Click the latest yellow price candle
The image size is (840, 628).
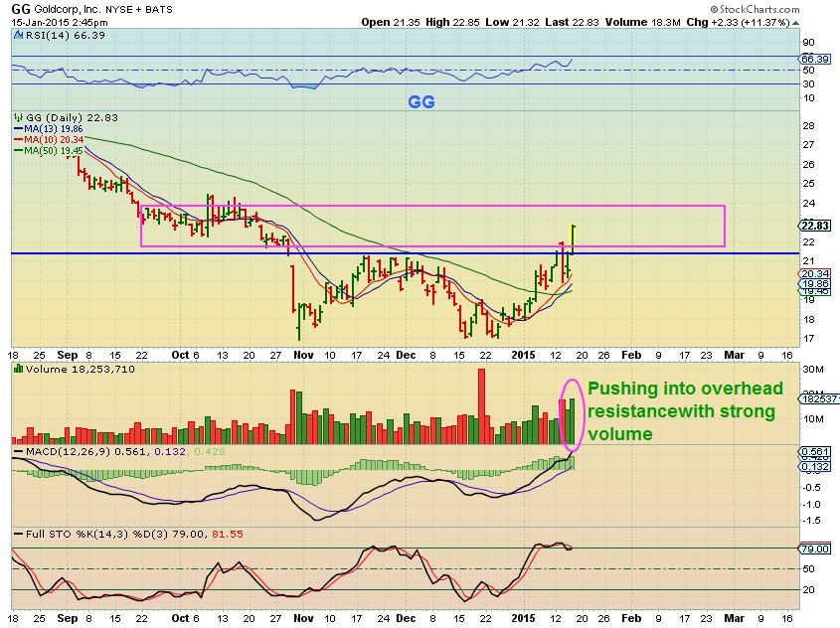point(574,239)
